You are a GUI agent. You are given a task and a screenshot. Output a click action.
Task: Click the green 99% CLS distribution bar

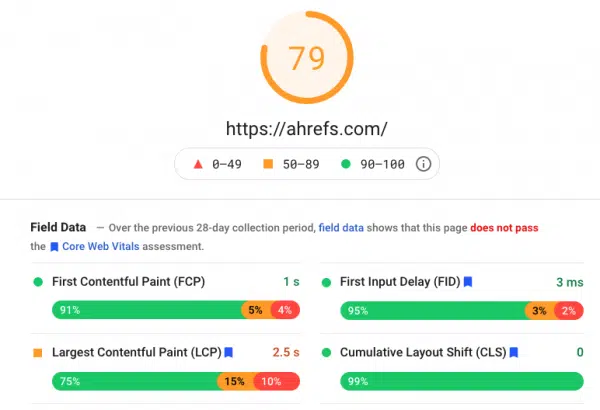(462, 381)
